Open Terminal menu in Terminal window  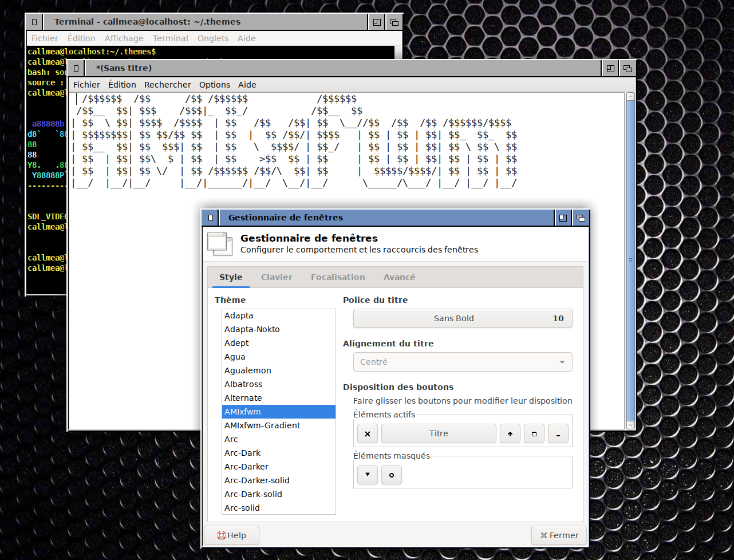coord(170,38)
